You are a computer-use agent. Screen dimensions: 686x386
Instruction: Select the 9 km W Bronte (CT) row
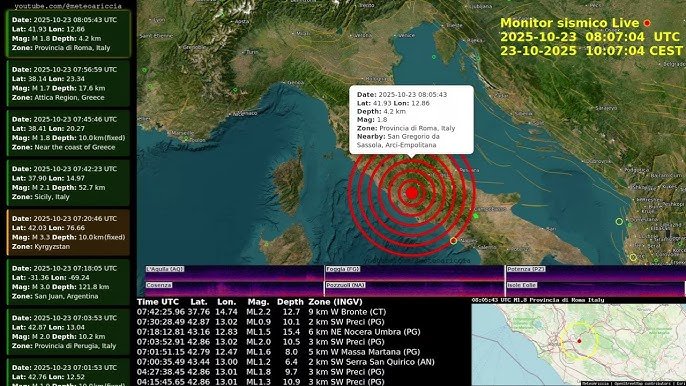(x=261, y=312)
